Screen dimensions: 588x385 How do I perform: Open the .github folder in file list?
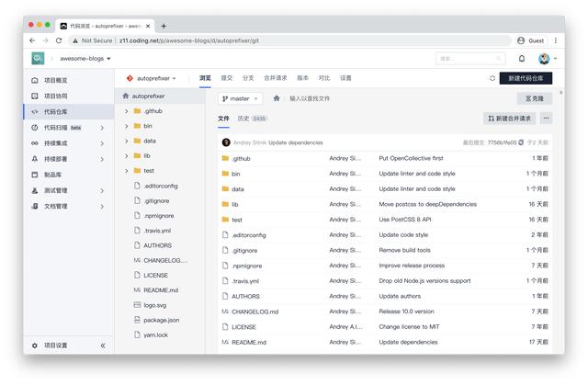tap(241, 159)
